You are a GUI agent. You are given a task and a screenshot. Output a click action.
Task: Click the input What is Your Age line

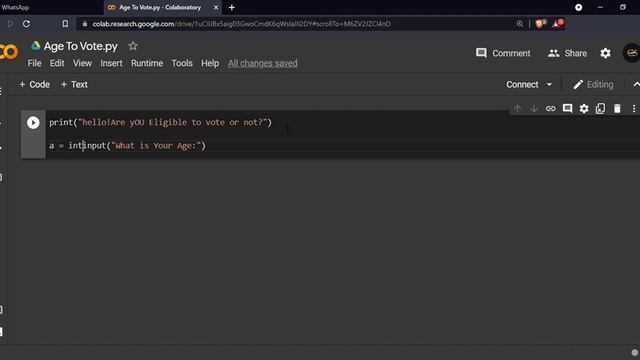(127, 146)
